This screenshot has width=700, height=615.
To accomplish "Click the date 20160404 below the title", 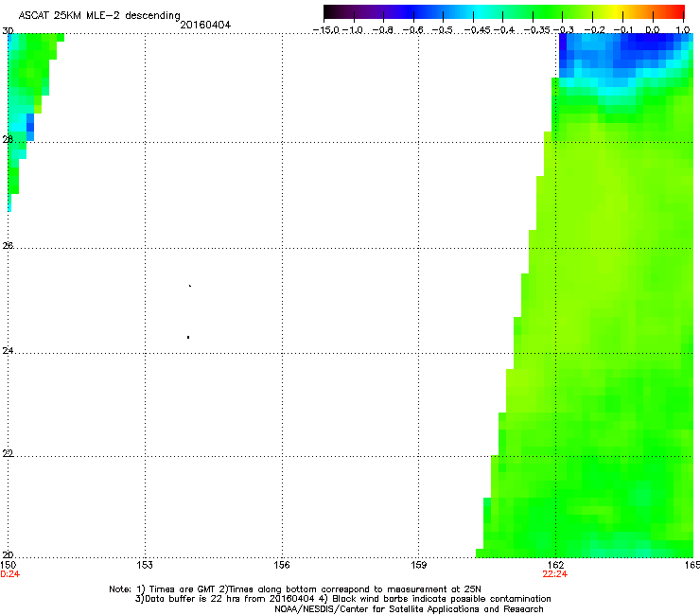I will (205, 25).
